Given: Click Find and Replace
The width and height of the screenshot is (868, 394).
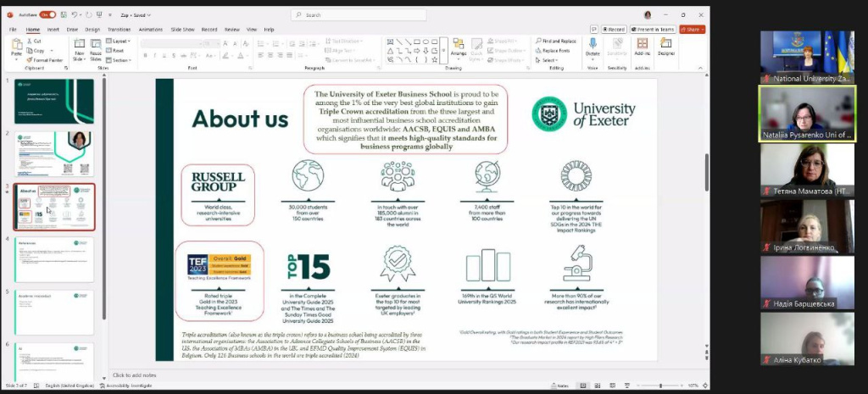Looking at the screenshot, I should tap(556, 41).
